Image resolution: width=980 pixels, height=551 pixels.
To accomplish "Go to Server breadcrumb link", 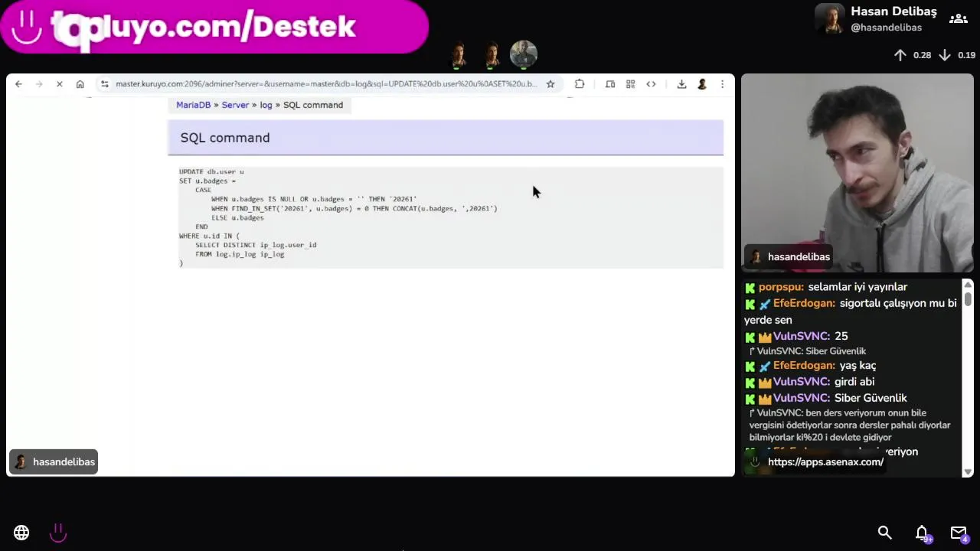I will pos(235,105).
